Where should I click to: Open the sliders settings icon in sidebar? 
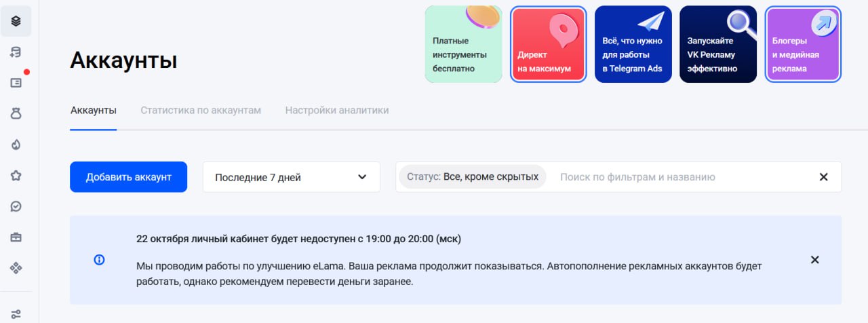(x=16, y=313)
